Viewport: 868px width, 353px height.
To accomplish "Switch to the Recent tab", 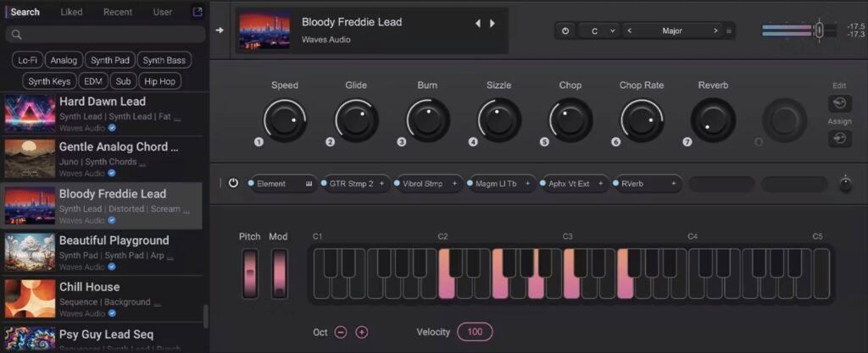I will pyautogui.click(x=118, y=12).
